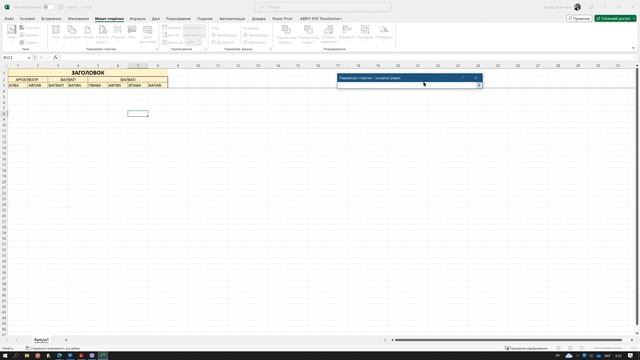Adjust the Scale percentage stepper
Viewport: 640px width, 360px height.
[x=194, y=42]
